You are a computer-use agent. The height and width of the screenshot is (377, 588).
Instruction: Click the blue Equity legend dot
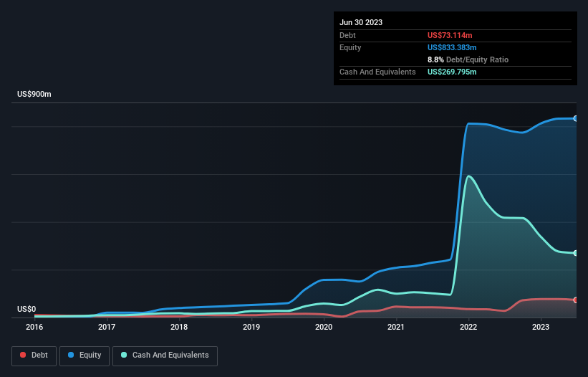point(71,355)
